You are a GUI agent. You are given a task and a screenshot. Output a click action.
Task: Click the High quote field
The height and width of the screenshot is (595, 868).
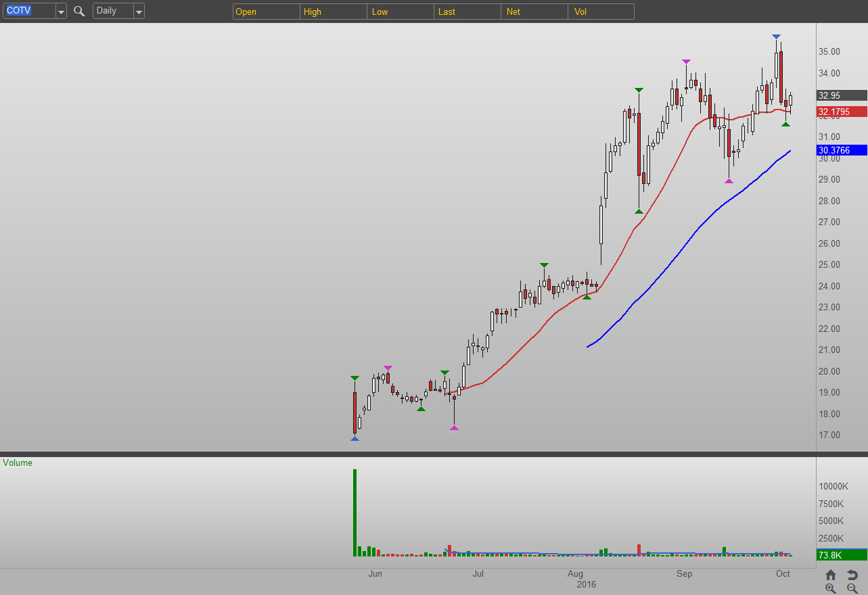point(334,11)
